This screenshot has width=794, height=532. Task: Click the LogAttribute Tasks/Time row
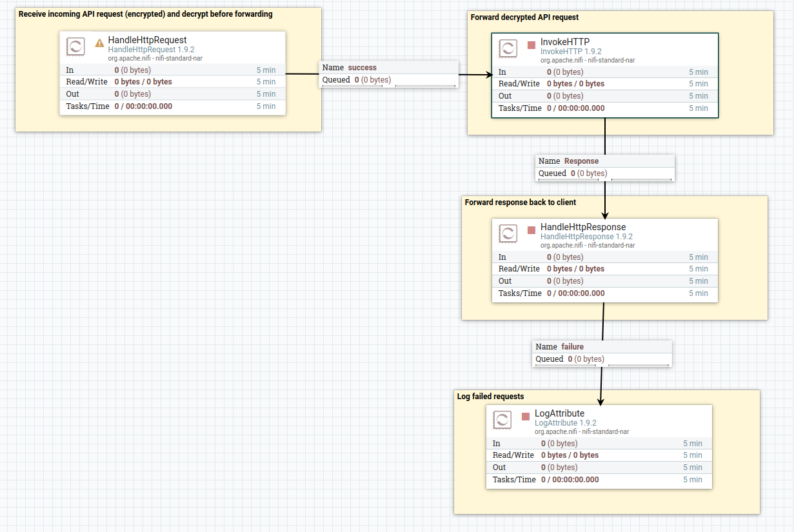[x=599, y=480]
